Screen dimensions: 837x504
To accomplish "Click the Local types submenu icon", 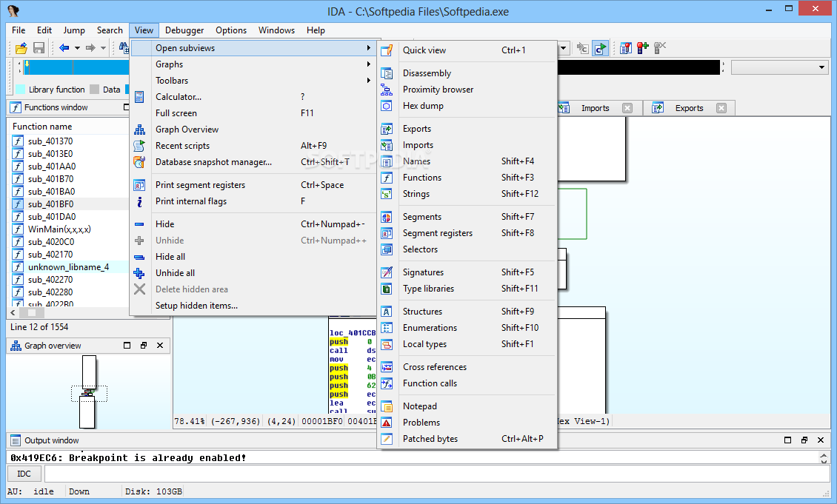I will click(x=387, y=345).
